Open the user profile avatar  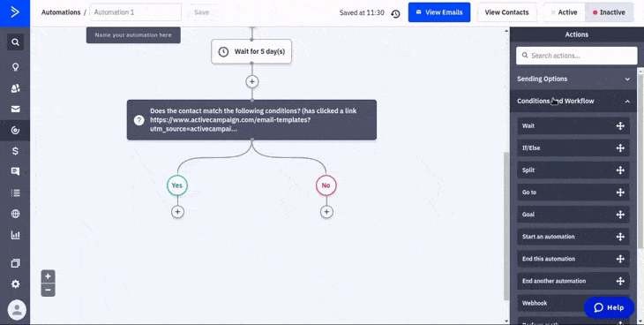(17, 310)
